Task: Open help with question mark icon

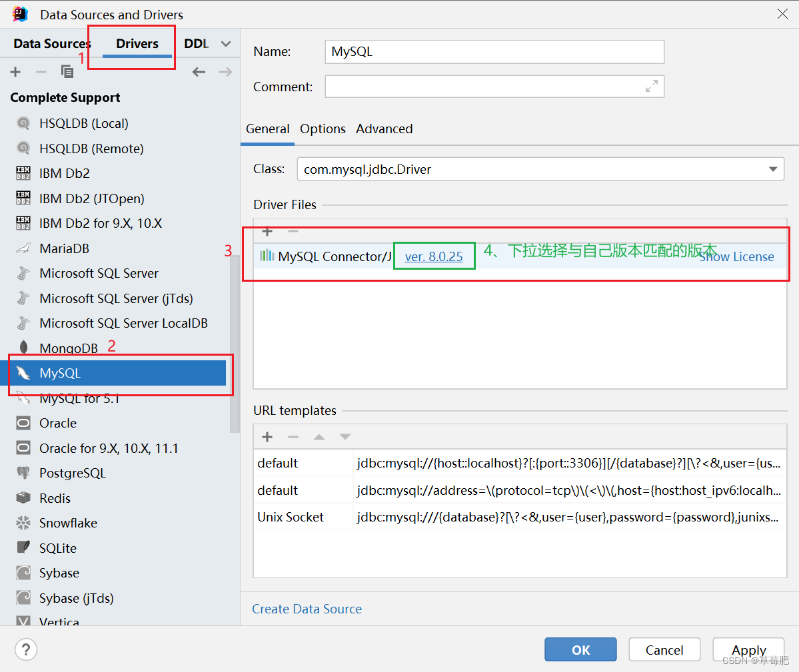Action: tap(26, 649)
